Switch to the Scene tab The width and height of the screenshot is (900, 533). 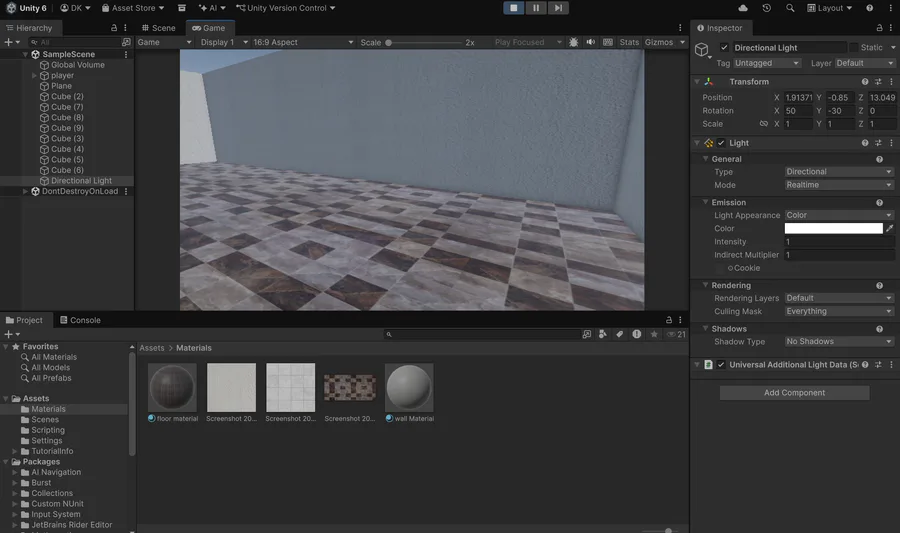click(x=158, y=28)
